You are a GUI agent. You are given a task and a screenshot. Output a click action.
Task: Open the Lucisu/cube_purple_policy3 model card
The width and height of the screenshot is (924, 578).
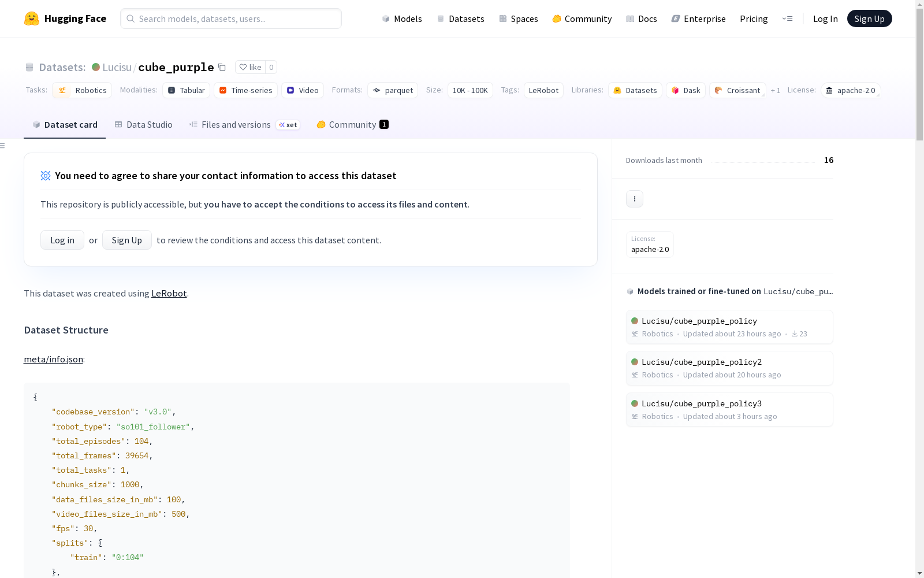click(x=729, y=410)
